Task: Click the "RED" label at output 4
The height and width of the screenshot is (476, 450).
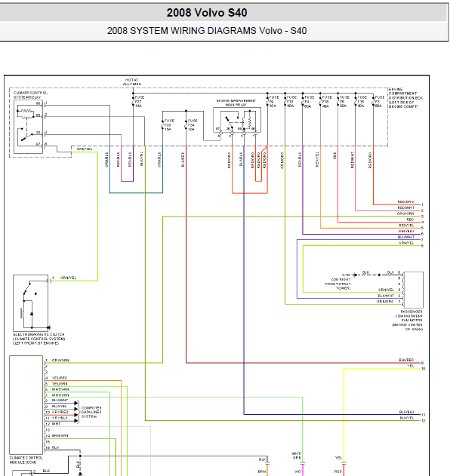Action: (410, 220)
